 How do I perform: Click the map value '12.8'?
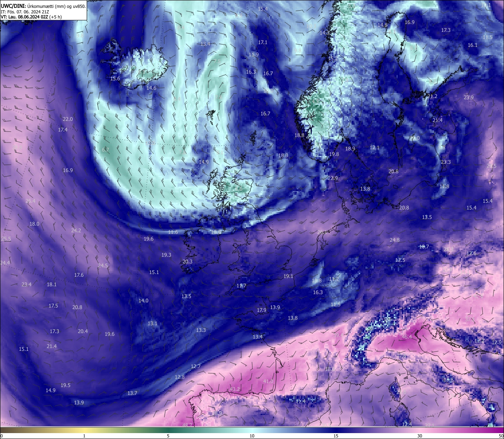180,377
